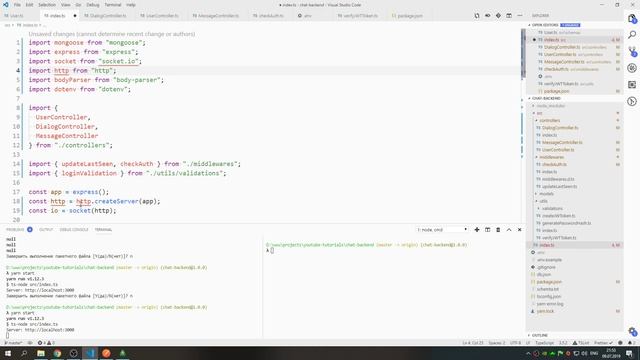Open the File menu
This screenshot has height=360, width=640.
17,5
